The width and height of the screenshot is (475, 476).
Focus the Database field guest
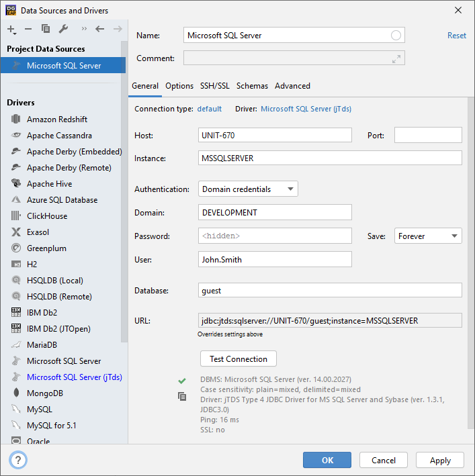330,290
